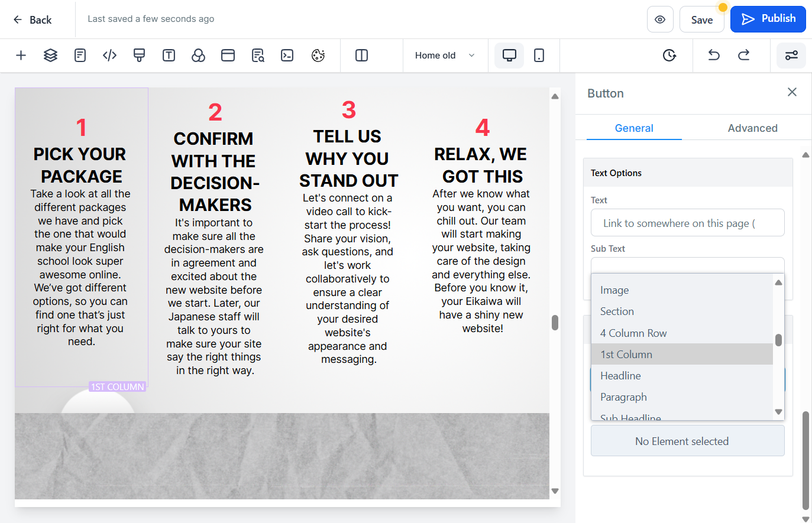Open the pages document icon
Viewport: 812px width, 523px height.
tap(80, 56)
